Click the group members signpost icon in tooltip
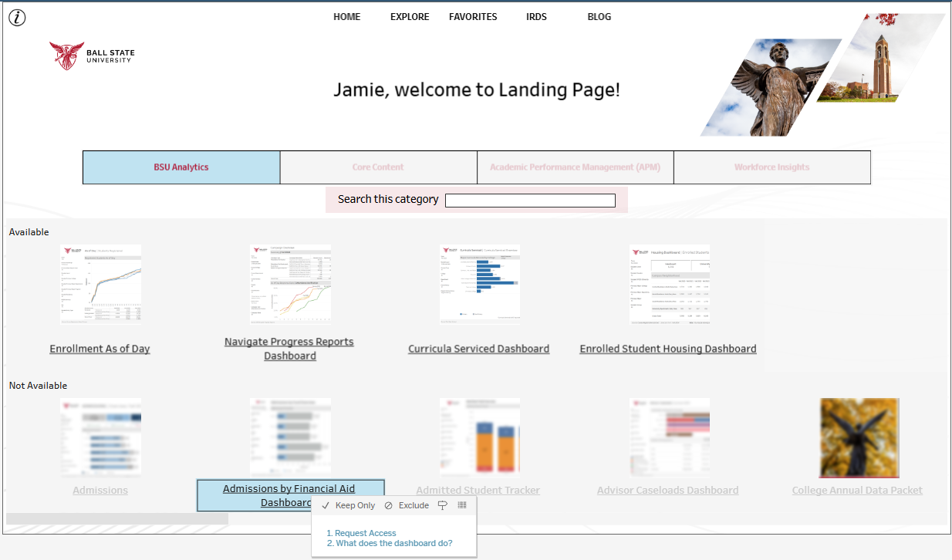 (x=442, y=506)
